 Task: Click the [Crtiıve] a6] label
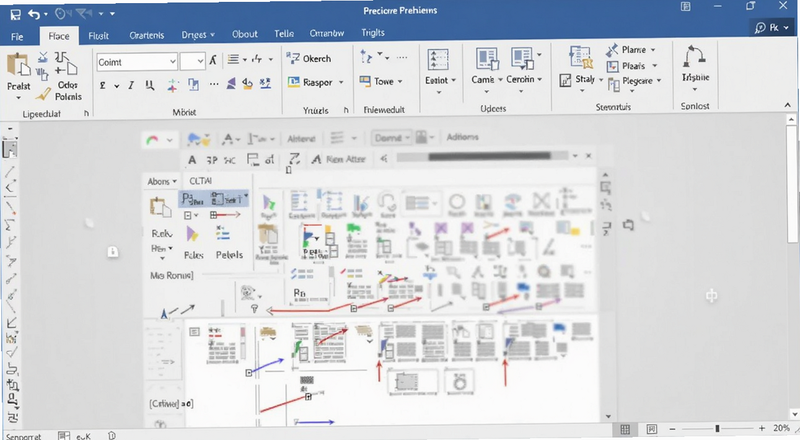point(171,404)
